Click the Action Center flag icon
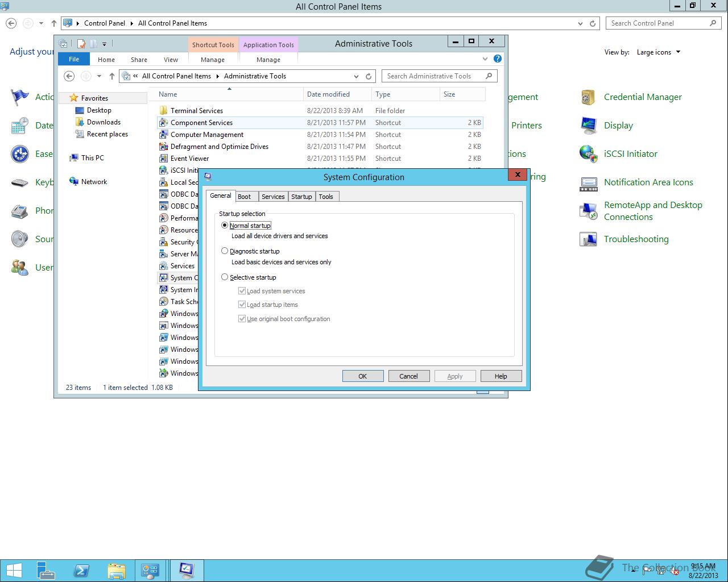 tap(20, 97)
